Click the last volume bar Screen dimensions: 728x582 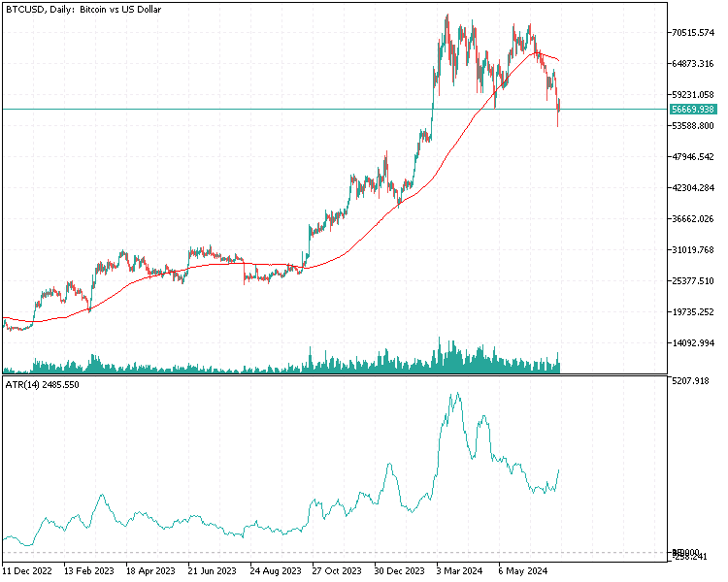point(559,364)
